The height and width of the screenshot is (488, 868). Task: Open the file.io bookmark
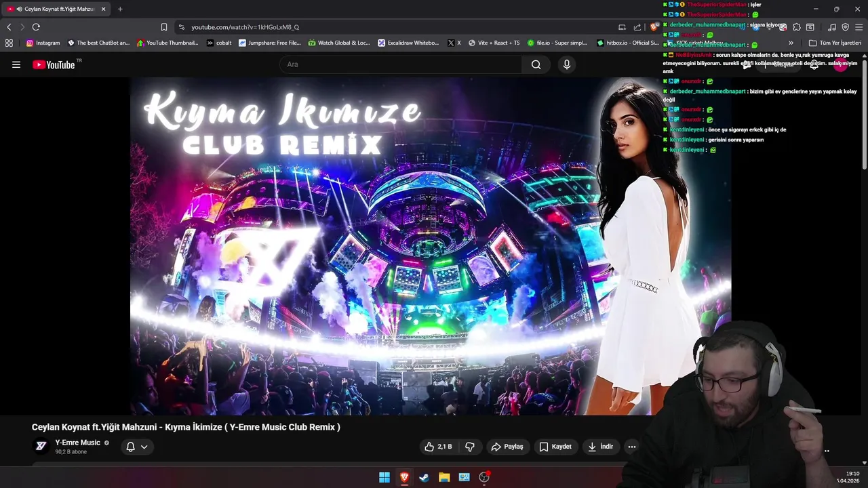pyautogui.click(x=557, y=43)
